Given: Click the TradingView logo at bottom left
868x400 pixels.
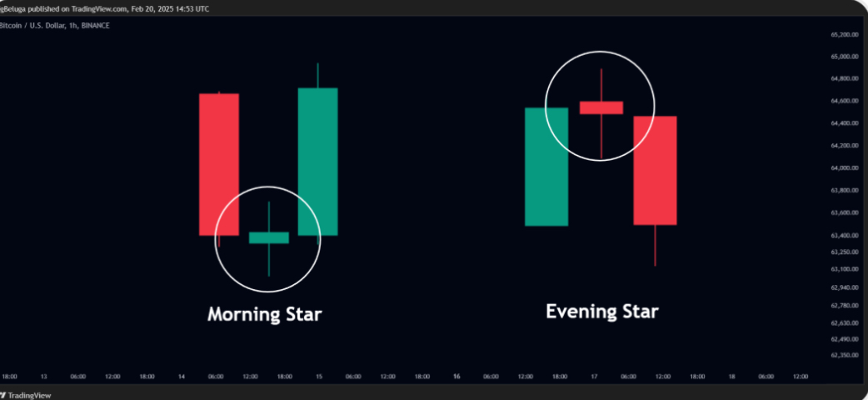Looking at the screenshot, I should (x=26, y=395).
